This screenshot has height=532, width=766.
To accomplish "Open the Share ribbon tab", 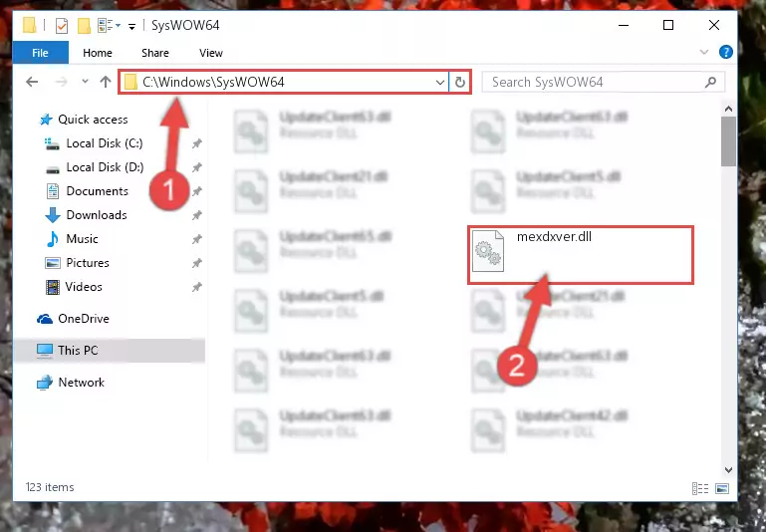I will [x=154, y=53].
